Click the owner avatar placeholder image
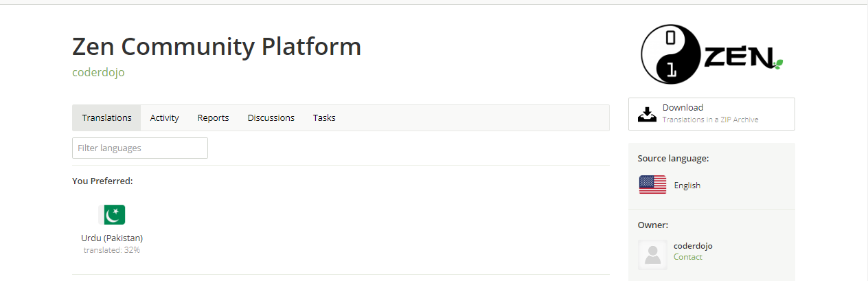Screen dimensions: 868x281 (652, 254)
